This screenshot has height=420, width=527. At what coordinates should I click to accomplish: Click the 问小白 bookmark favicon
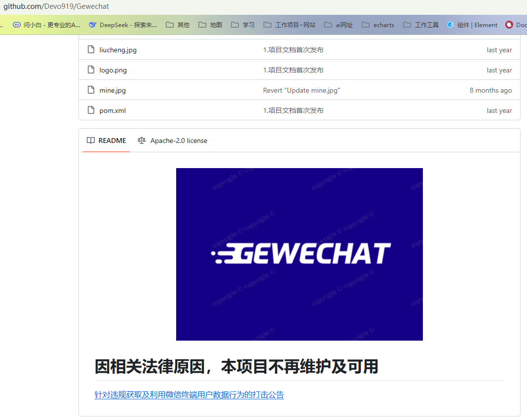(x=16, y=25)
